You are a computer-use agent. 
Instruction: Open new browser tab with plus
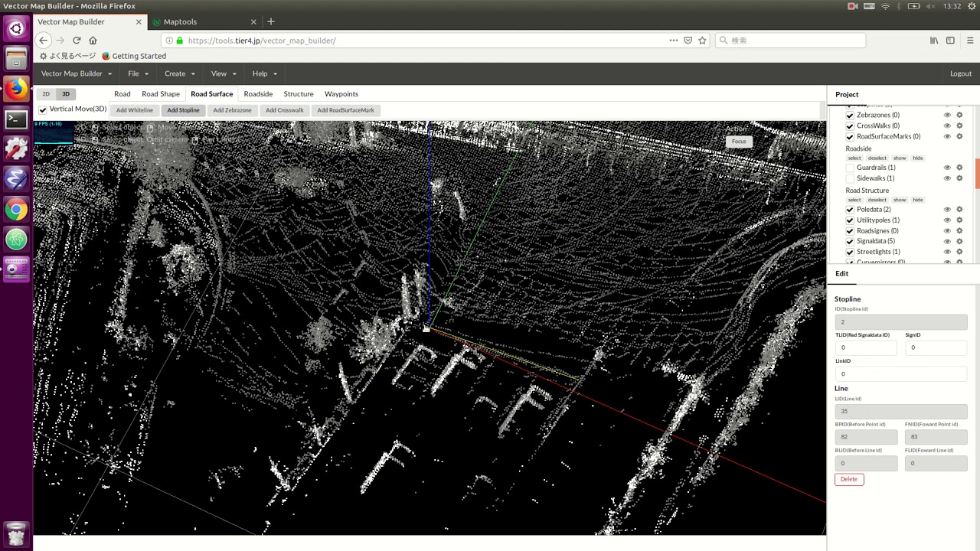[270, 21]
